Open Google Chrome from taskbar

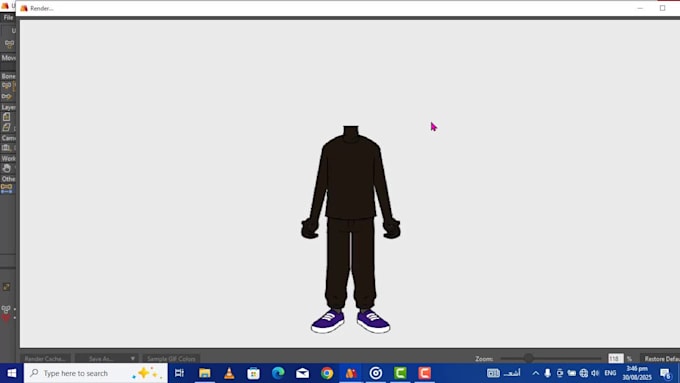(x=327, y=373)
